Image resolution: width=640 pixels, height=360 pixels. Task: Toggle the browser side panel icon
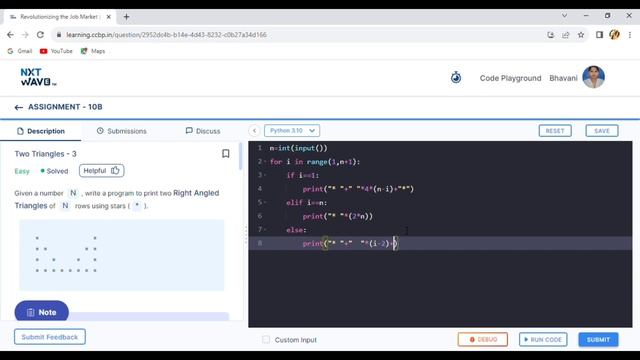[x=599, y=35]
